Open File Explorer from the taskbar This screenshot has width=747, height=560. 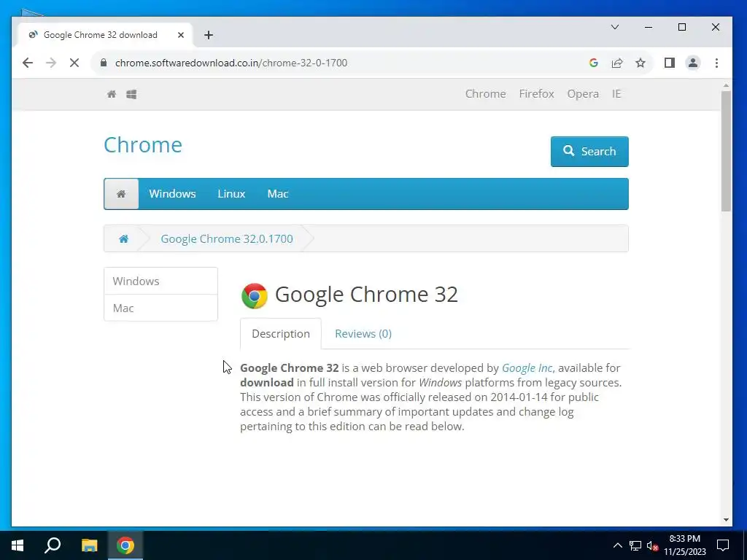pyautogui.click(x=89, y=545)
